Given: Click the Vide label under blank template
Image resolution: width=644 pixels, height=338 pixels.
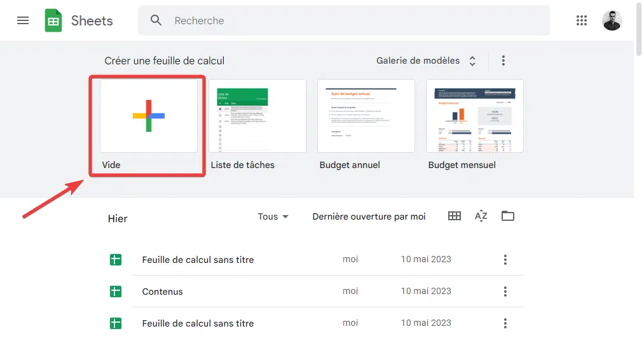Looking at the screenshot, I should 111,165.
